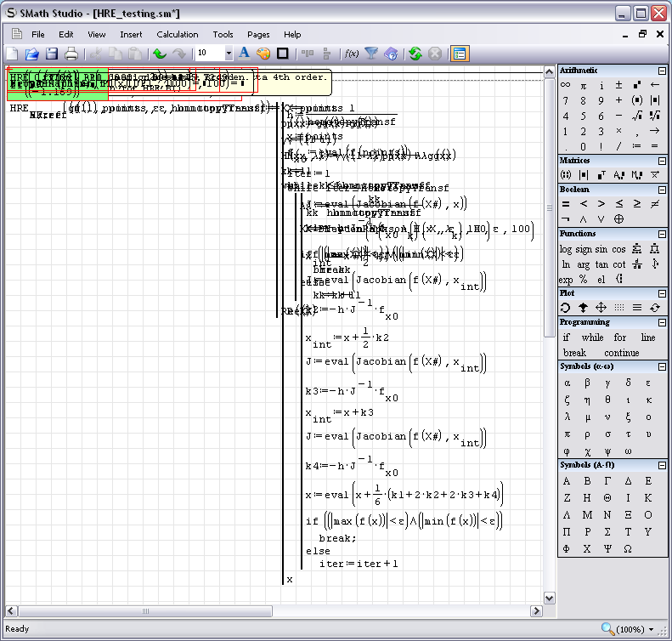Insert infinity symbol from Arithmetic panel
The width and height of the screenshot is (672, 641).
point(566,85)
